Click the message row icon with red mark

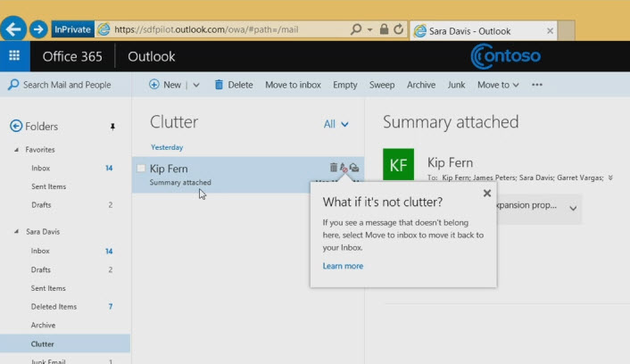[x=344, y=168]
